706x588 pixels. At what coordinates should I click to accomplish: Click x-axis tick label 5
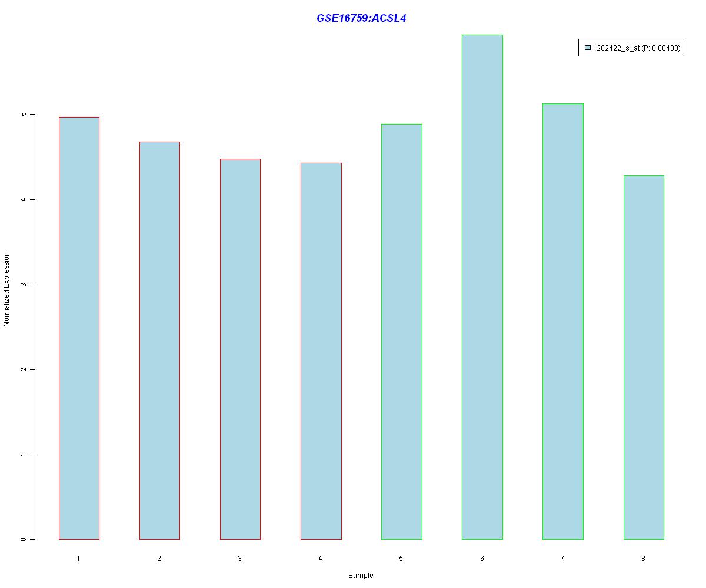click(x=401, y=558)
